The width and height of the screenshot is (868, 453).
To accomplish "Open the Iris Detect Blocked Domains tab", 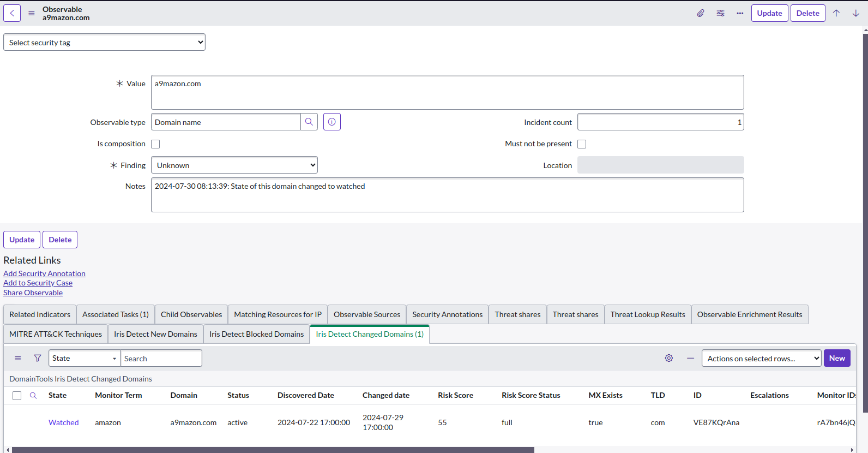I will pos(256,334).
